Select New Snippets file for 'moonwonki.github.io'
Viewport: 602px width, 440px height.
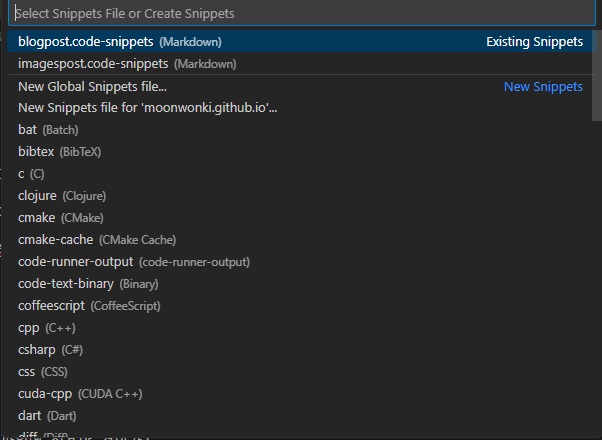[x=147, y=108]
